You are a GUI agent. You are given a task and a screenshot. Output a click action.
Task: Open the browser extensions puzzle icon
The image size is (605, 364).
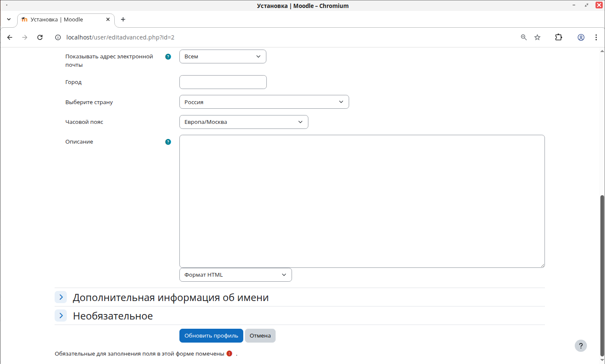click(x=558, y=37)
